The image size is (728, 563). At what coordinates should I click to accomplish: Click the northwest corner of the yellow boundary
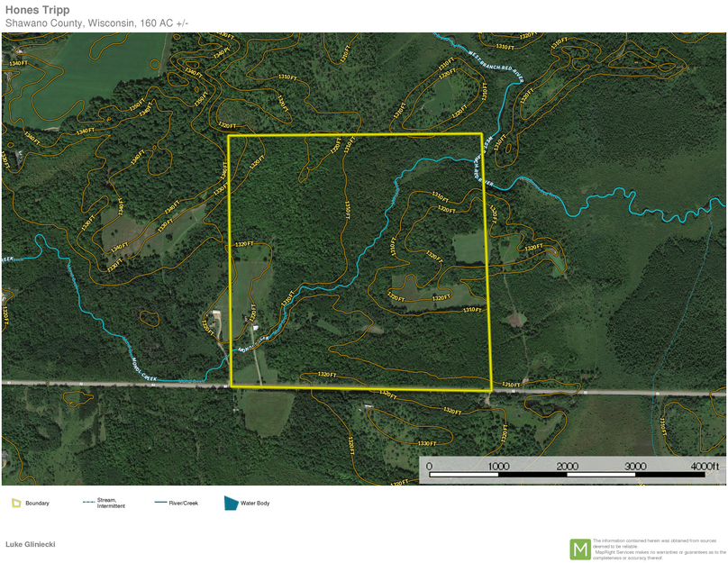click(x=229, y=137)
